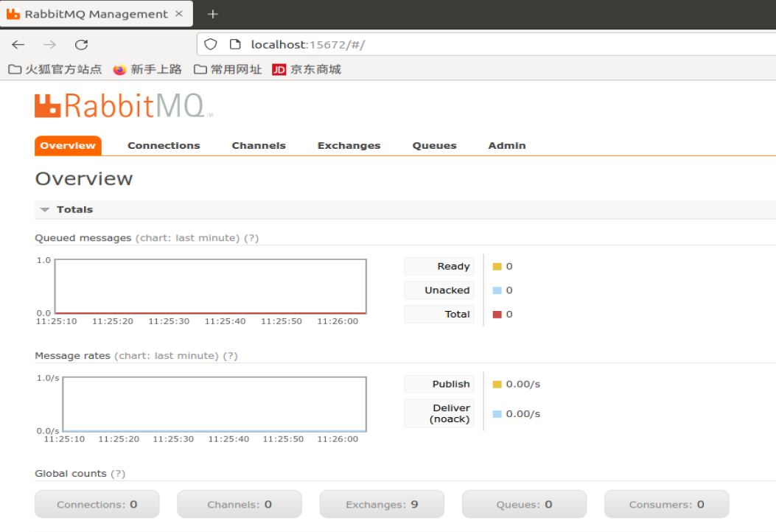The image size is (776, 532).
Task: Open the Queues tab
Action: pos(434,145)
